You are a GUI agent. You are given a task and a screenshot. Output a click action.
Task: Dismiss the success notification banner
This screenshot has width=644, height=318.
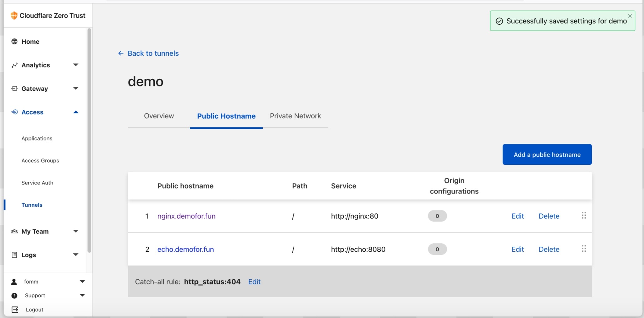pyautogui.click(x=630, y=16)
